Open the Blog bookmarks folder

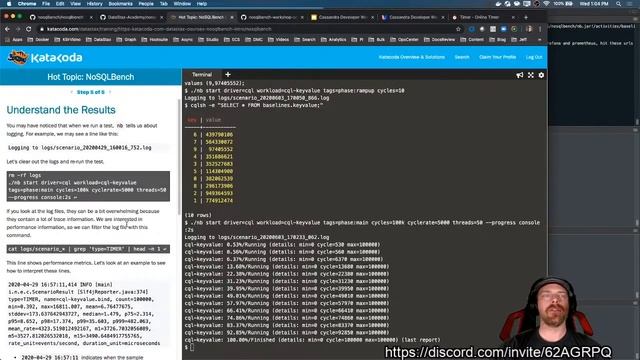[497, 40]
